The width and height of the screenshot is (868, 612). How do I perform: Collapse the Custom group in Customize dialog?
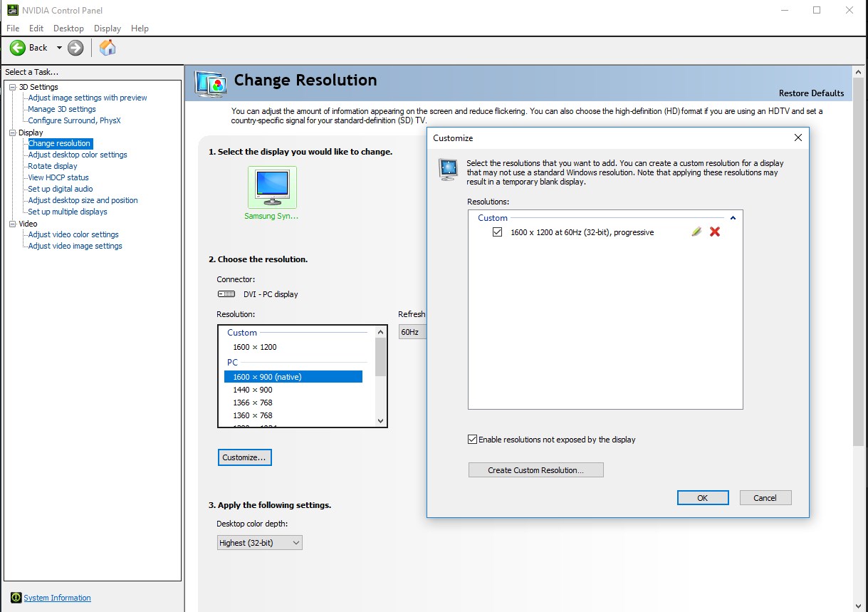point(733,218)
